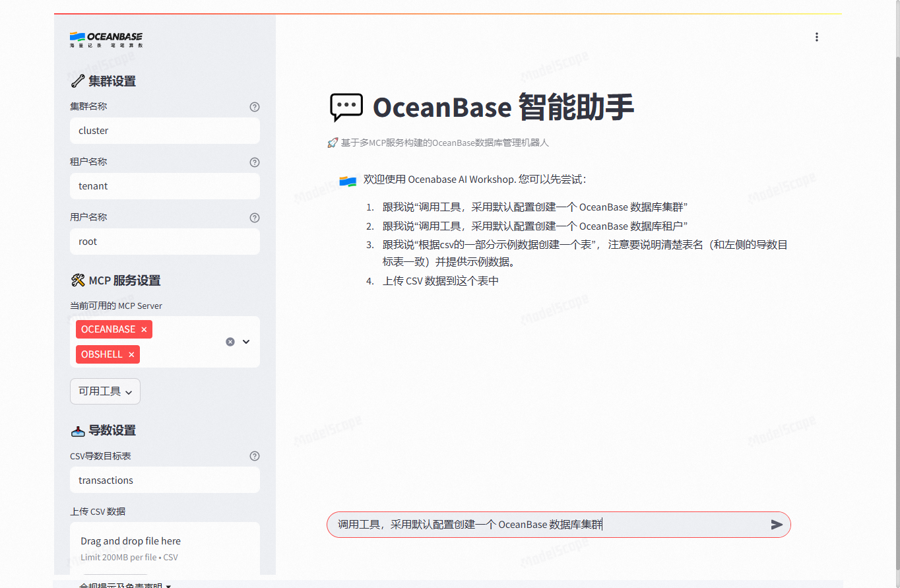Remove the OCEANBASE server tag
This screenshot has height=588, width=900.
click(143, 329)
